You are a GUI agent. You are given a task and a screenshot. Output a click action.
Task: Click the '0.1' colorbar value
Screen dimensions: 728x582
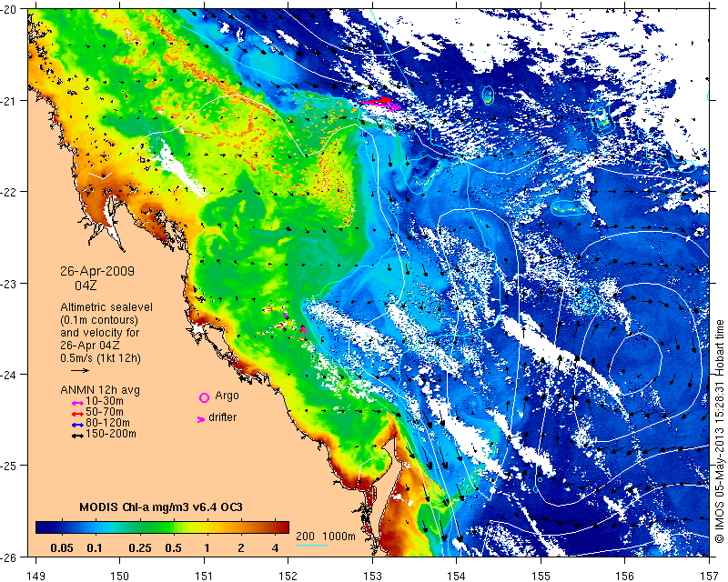coord(95,548)
